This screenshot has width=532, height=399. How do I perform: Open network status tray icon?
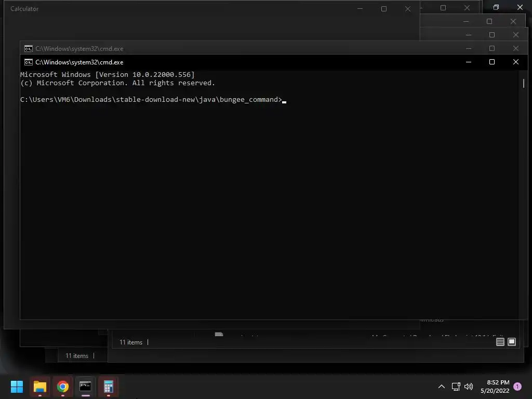click(456, 387)
